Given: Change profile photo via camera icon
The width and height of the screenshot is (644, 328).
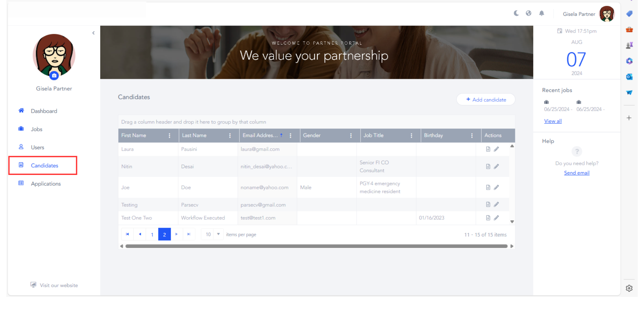Looking at the screenshot, I should coord(54,76).
